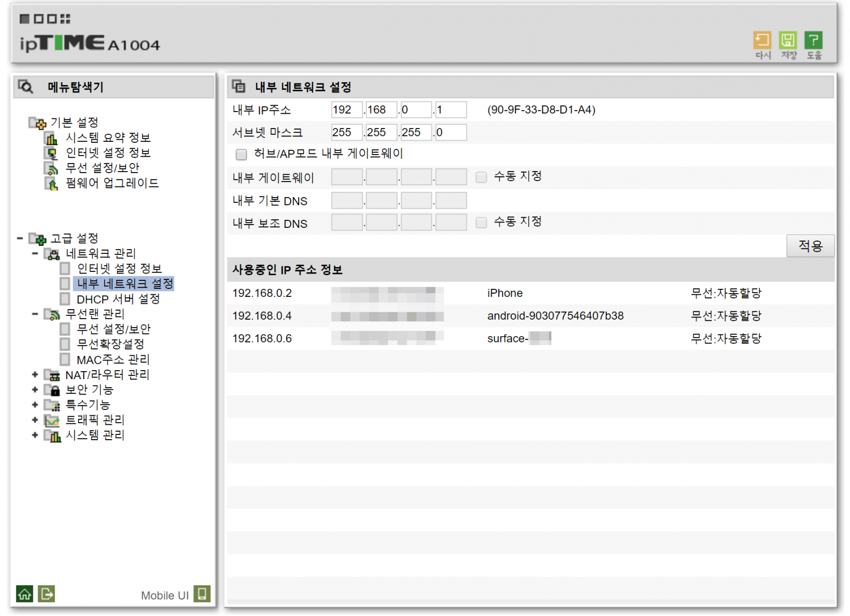Screen dimensions: 850x616
Task: Click the 다시 (refresh) icon in header
Action: click(762, 40)
